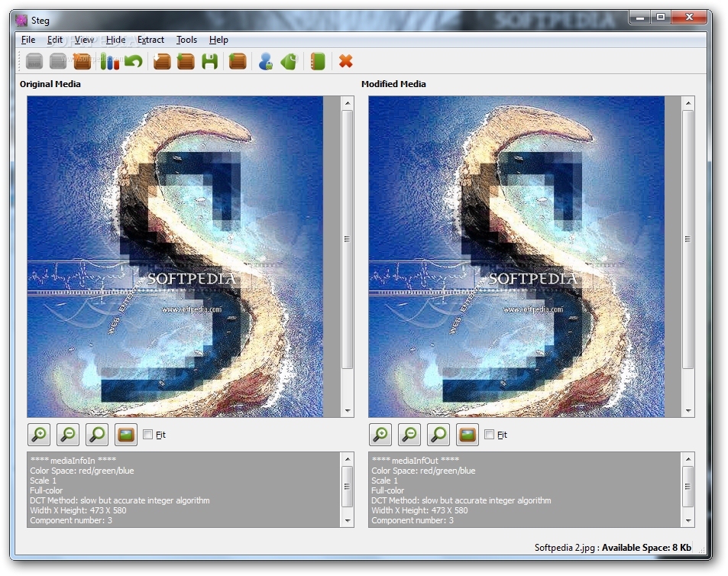This screenshot has width=728, height=576.
Task: Click 'Component number: 3' in mediaInfOut
Action: [x=413, y=520]
